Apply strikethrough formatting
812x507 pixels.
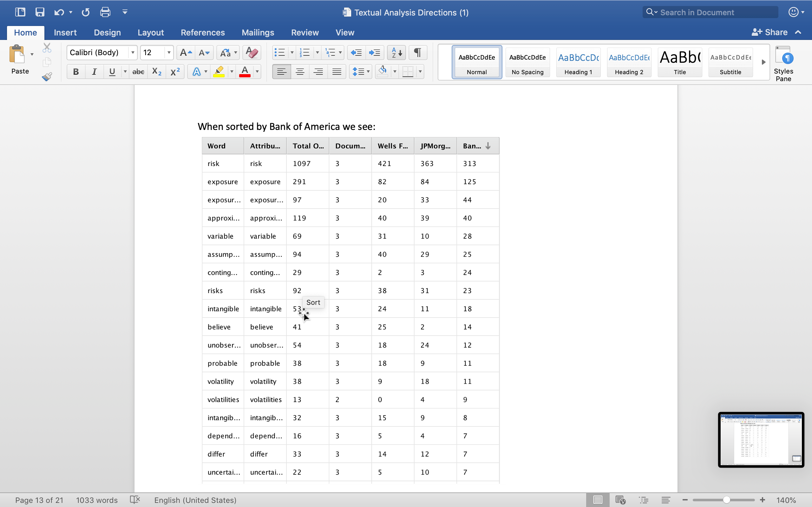138,71
